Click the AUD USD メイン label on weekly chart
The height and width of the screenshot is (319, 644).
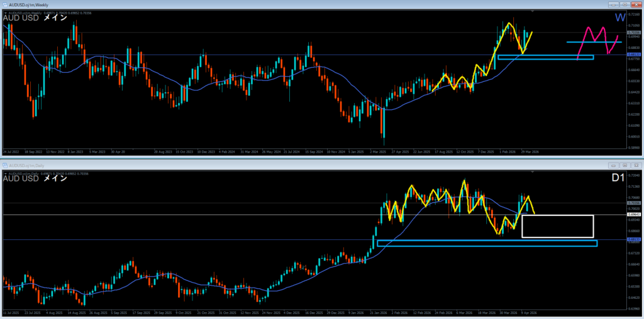(35, 18)
